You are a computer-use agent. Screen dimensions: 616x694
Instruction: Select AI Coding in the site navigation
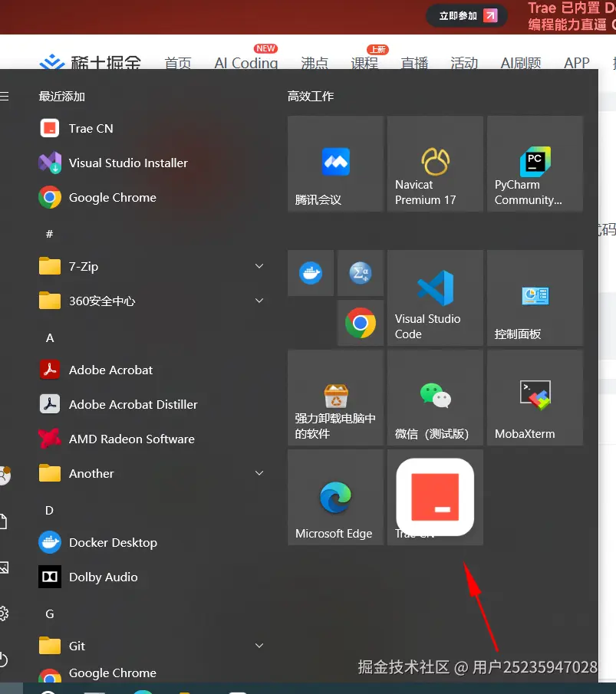[x=245, y=63]
